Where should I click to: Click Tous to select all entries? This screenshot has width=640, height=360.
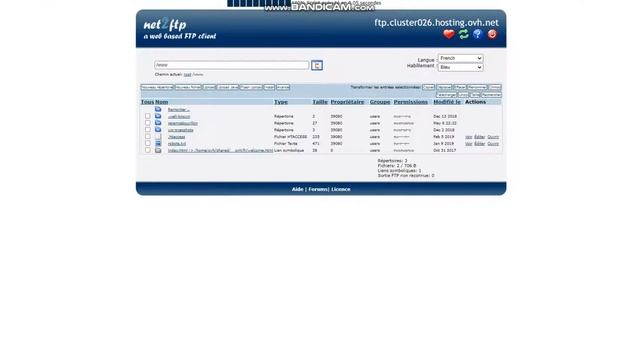point(147,102)
